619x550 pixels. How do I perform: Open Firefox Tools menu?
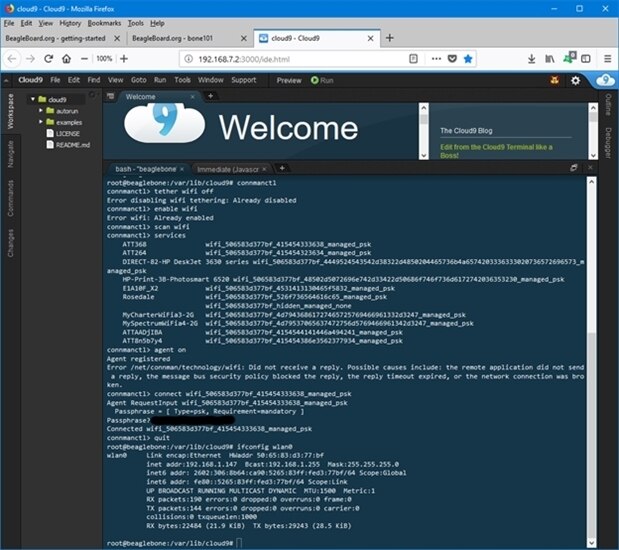coord(135,23)
